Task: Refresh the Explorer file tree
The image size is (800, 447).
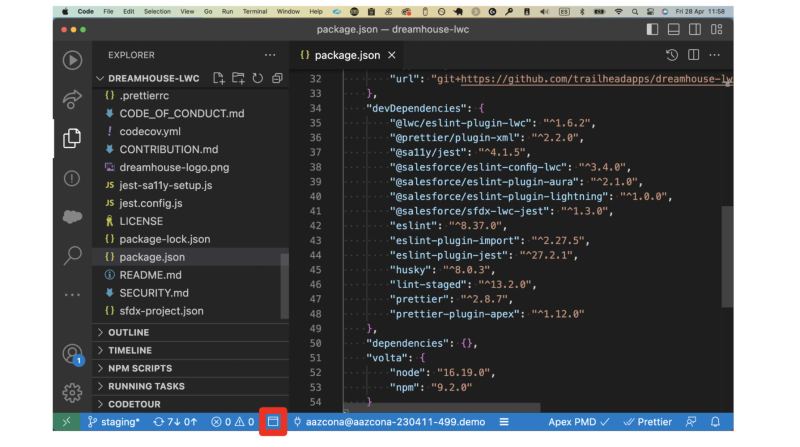Action: (258, 78)
